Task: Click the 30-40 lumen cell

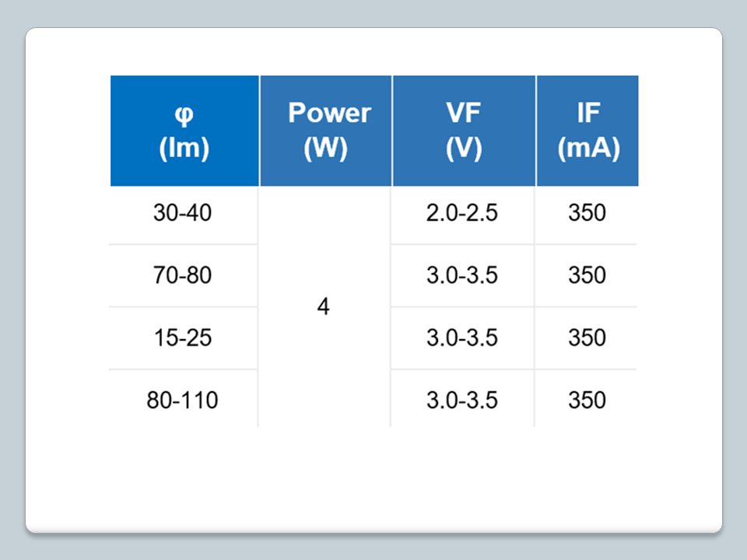Action: click(183, 213)
